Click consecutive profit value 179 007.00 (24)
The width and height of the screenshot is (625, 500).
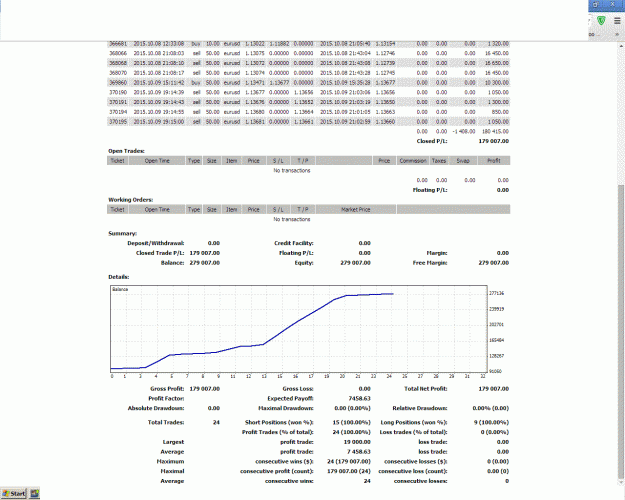[349, 471]
